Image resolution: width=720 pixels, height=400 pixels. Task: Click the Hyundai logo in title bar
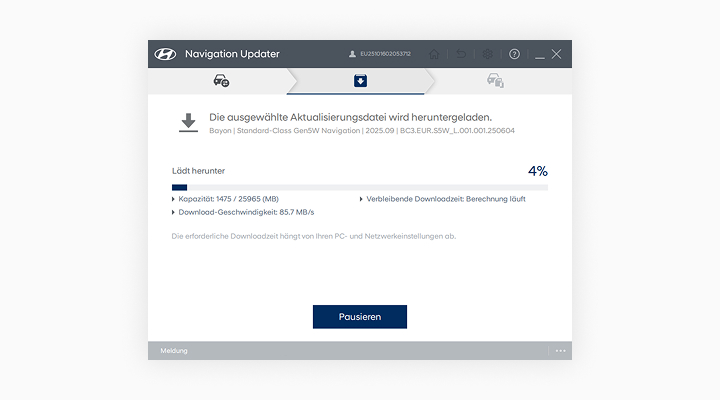pos(165,54)
